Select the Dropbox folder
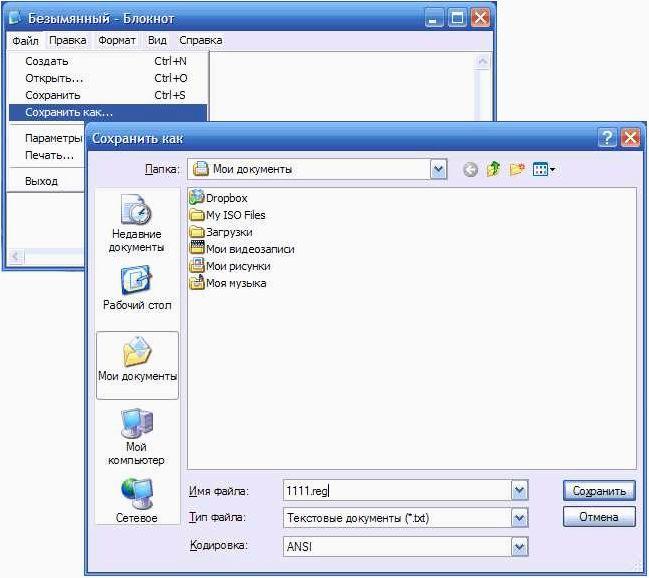Image resolution: width=649 pixels, height=578 pixels. tap(218, 198)
